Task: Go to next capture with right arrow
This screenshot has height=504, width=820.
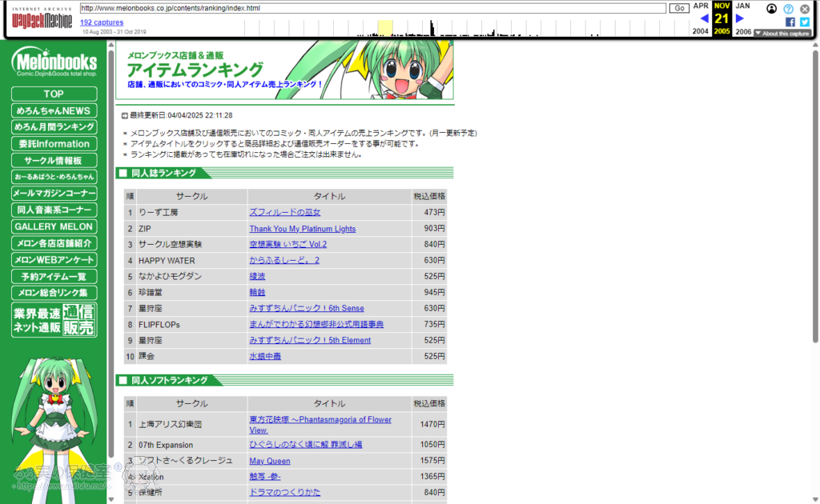Action: pos(740,18)
